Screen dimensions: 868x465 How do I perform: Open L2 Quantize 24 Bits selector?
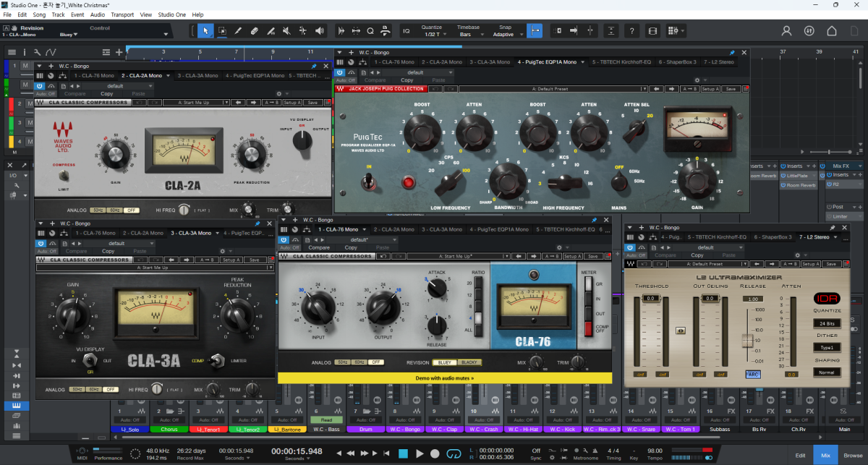tap(826, 323)
